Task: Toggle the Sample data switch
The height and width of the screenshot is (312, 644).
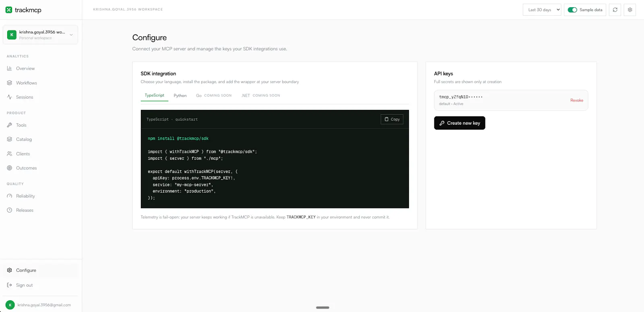Action: tap(572, 10)
